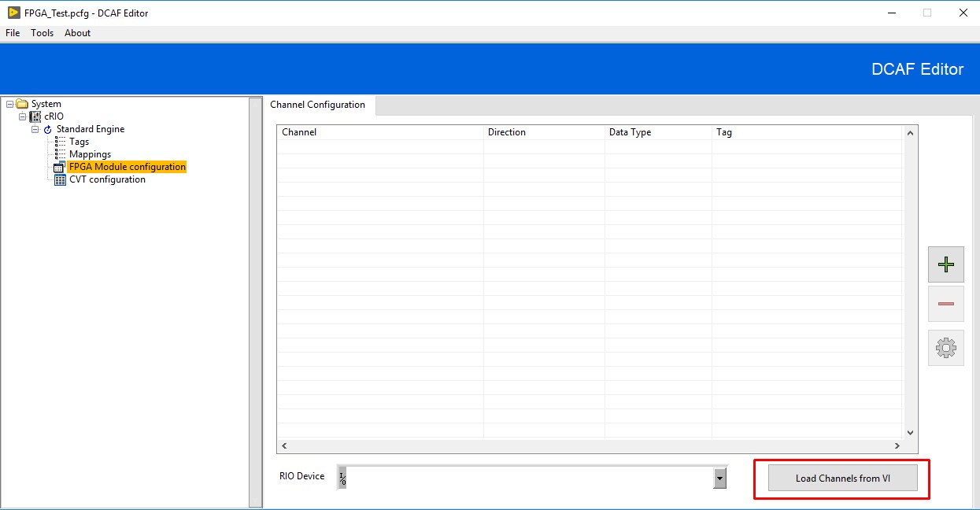Click the Standard Engine loop icon

click(47, 129)
